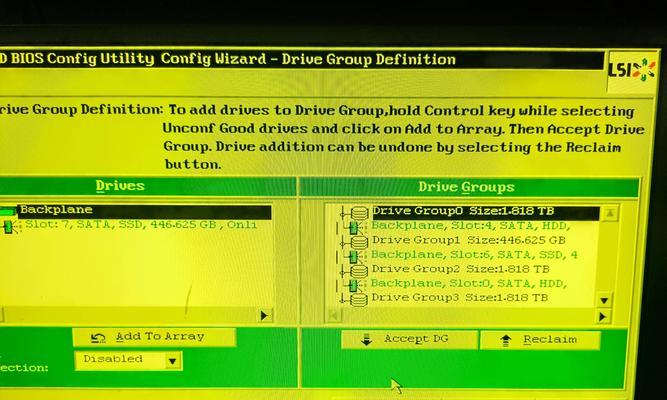Click the Reclaim button
The image size is (667, 400).
pyautogui.click(x=540, y=340)
